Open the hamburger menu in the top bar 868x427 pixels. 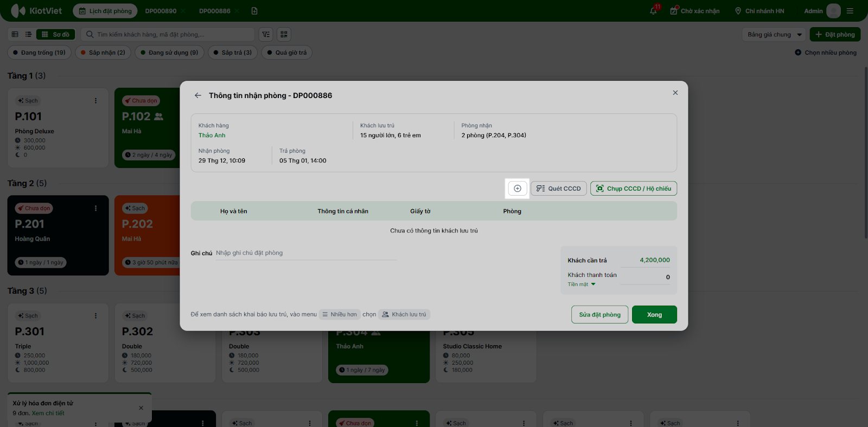point(850,11)
